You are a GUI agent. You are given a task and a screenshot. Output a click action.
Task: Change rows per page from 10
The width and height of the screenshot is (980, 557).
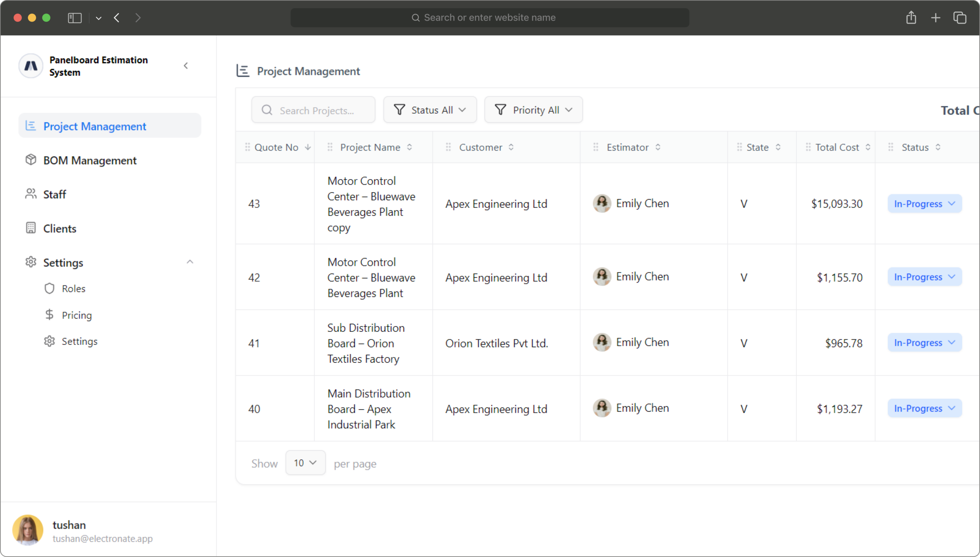click(305, 463)
